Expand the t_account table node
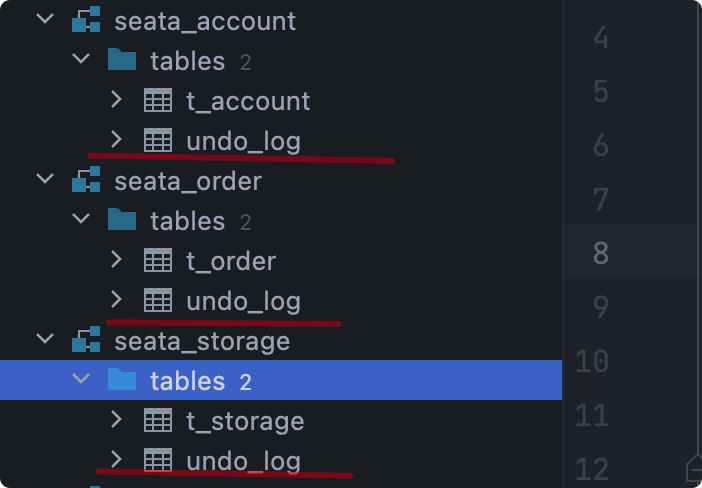Image resolution: width=702 pixels, height=488 pixels. (x=116, y=101)
